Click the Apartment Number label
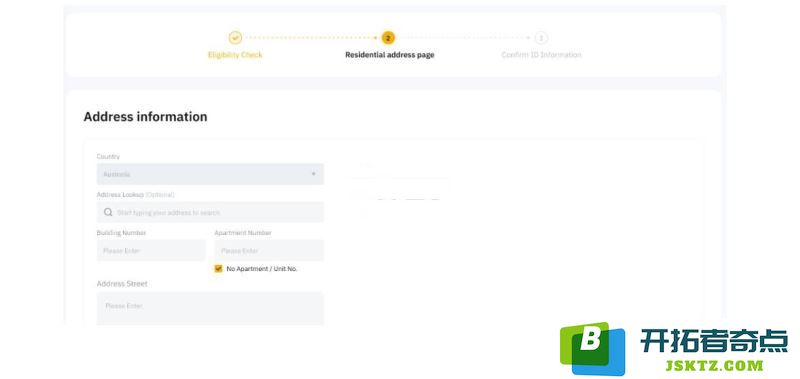This screenshot has width=800, height=379. 243,233
